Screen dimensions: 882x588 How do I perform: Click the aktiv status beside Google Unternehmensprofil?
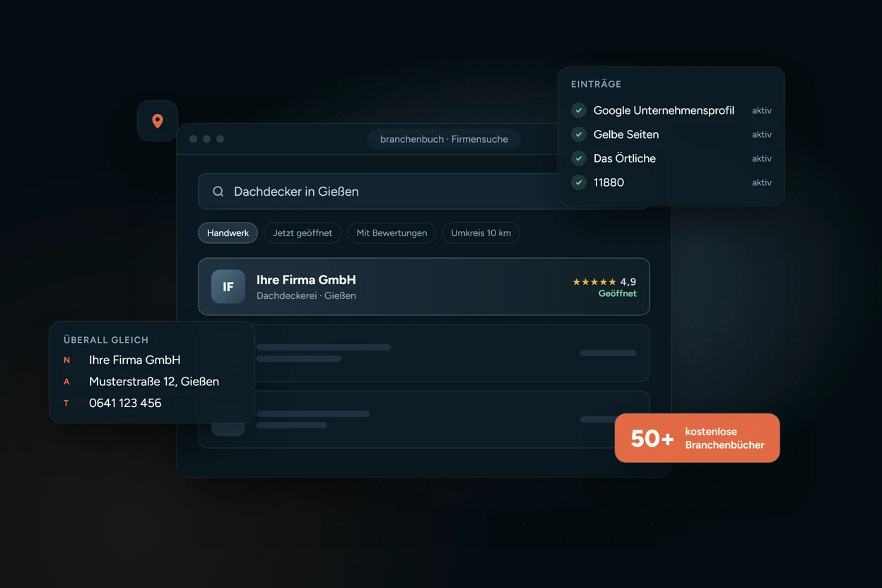point(762,110)
